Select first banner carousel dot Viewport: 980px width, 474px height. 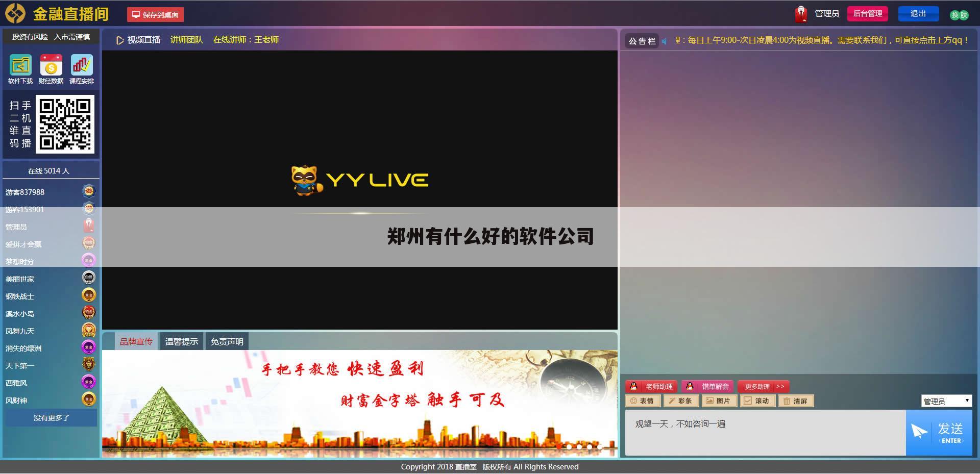559,447
